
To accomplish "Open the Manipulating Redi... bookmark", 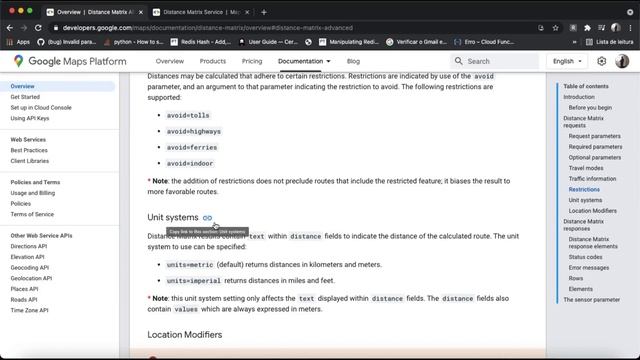I will coord(349,42).
